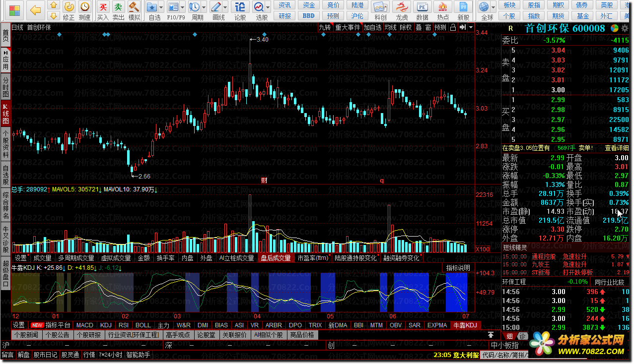Click the 同行业比较 button
Screen dimensions: 634x364
tap(611, 282)
